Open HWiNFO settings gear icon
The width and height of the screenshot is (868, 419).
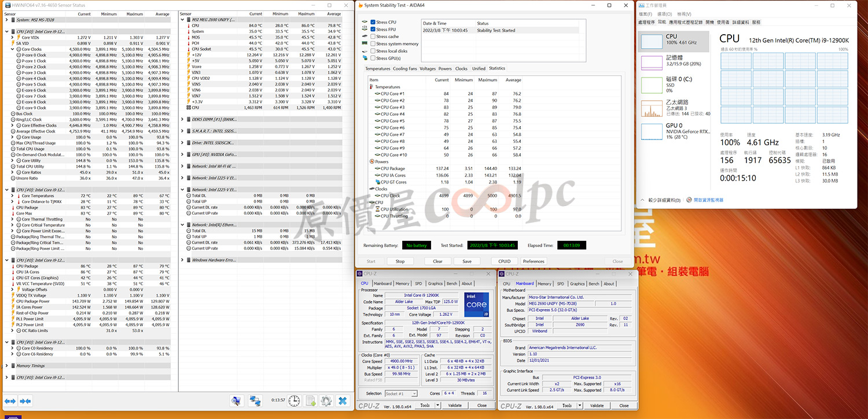point(326,400)
